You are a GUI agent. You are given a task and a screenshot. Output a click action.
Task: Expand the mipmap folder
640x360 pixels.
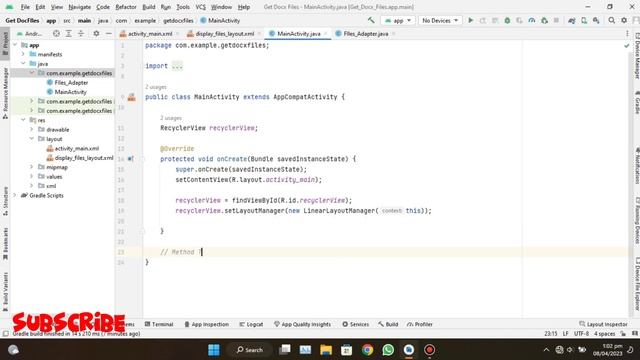point(31,167)
